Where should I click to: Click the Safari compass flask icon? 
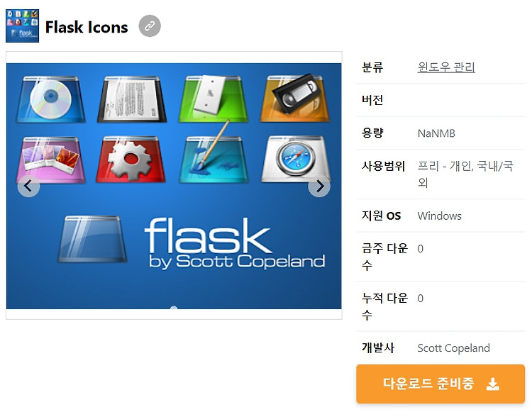(296, 160)
